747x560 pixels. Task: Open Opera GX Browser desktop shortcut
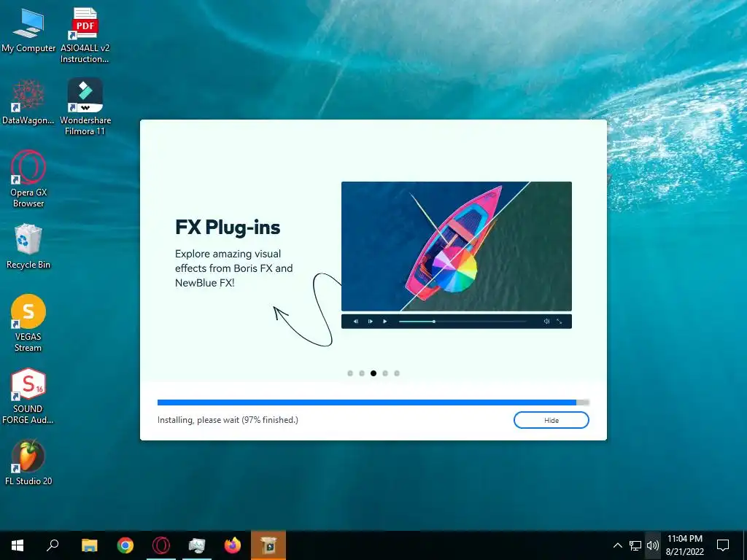point(28,179)
